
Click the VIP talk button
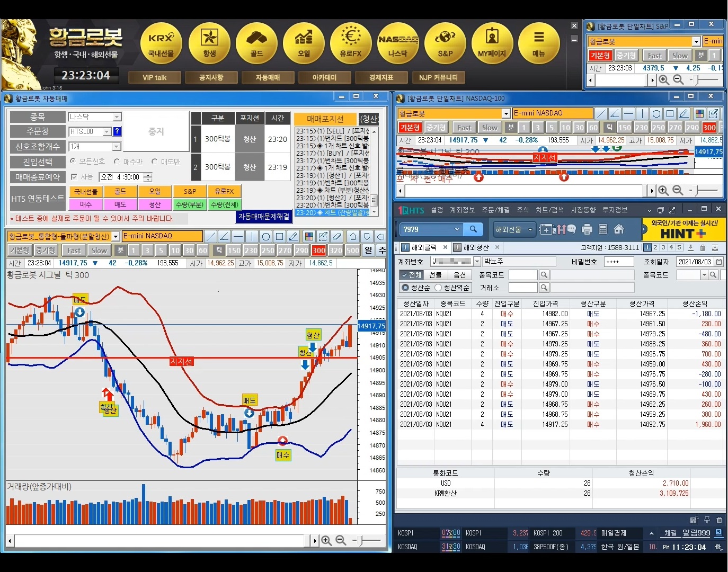coord(154,77)
